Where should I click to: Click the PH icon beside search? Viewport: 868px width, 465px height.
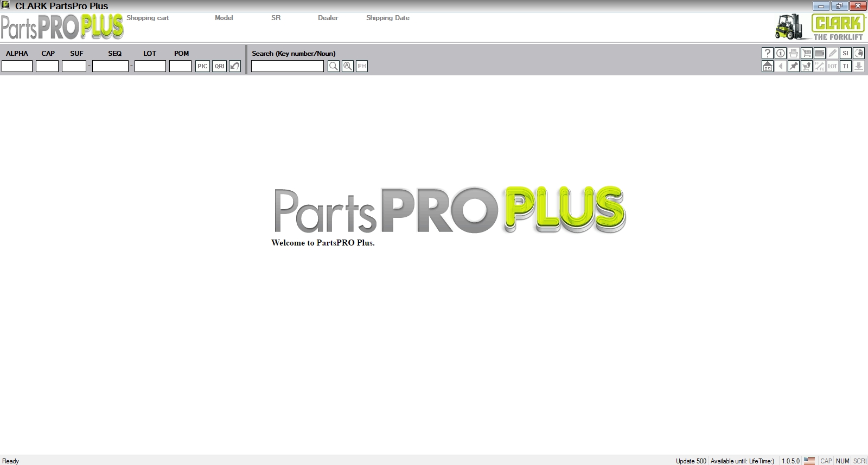(x=362, y=66)
